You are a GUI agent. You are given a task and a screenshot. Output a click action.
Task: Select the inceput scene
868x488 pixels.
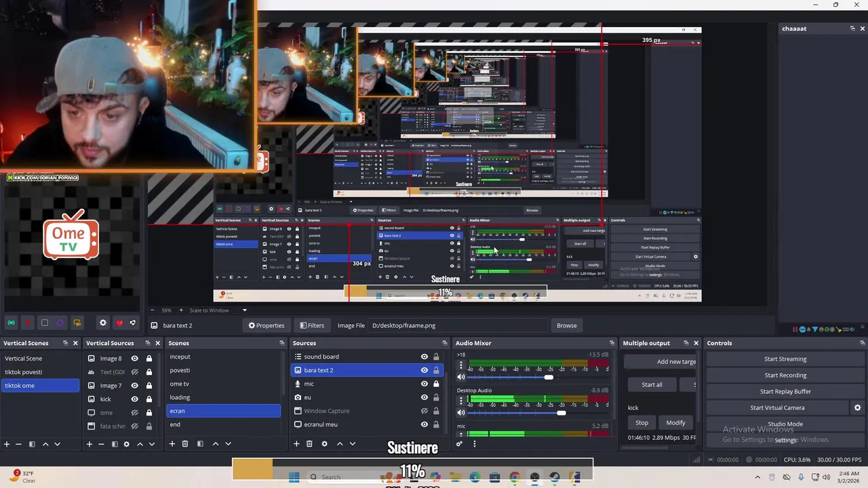[x=224, y=357]
